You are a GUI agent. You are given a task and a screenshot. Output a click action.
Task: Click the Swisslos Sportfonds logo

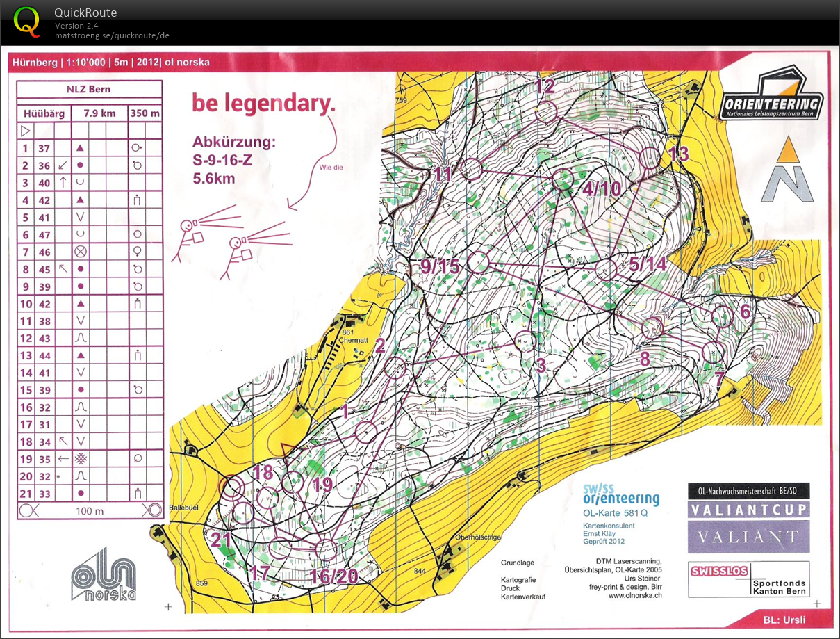tap(748, 579)
